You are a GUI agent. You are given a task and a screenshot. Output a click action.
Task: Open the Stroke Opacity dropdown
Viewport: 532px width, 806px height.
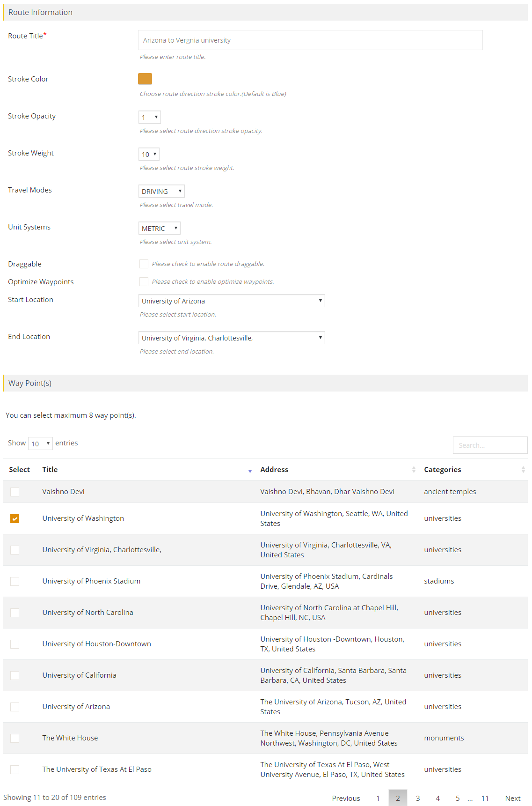[x=150, y=117]
